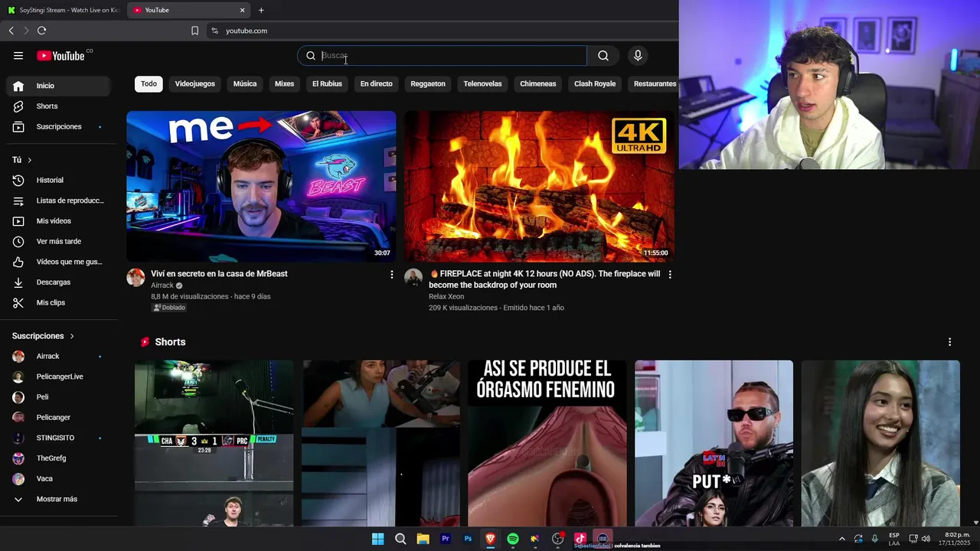Viewport: 980px width, 551px height.
Task: Open the MrBeast house video thumbnail
Action: tap(261, 186)
